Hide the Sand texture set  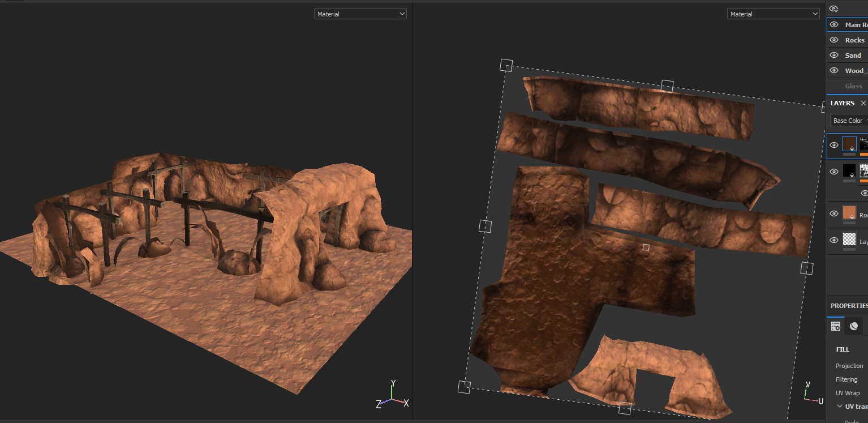tap(833, 55)
